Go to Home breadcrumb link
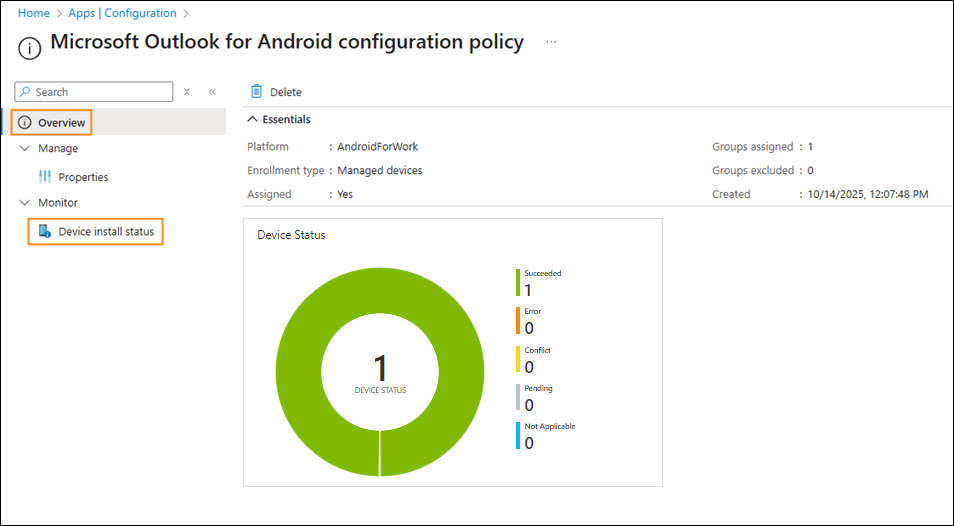 (x=34, y=13)
